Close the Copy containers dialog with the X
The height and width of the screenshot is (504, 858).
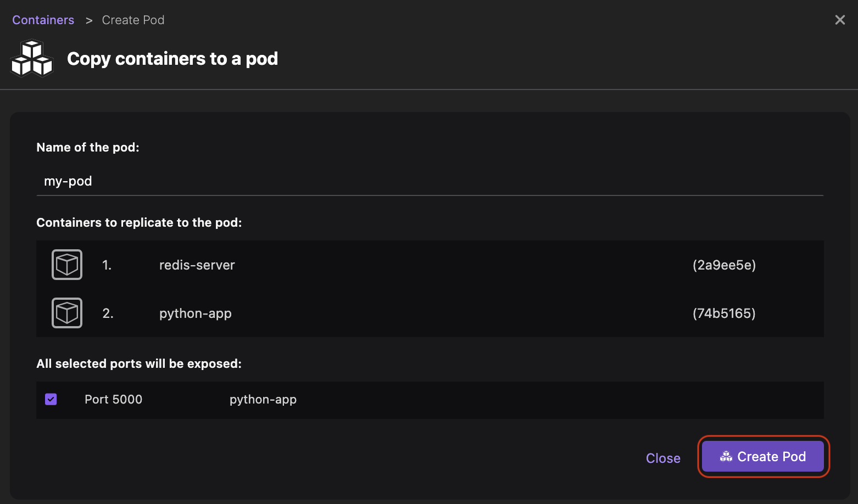[x=840, y=20]
